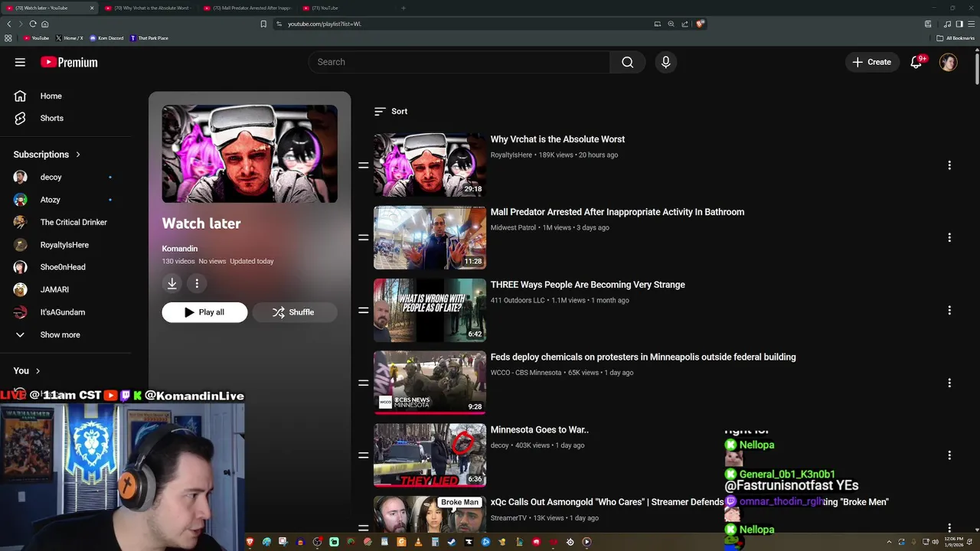Grab reorder handle for Mall Predator video
The image size is (980, 551).
pyautogui.click(x=364, y=238)
